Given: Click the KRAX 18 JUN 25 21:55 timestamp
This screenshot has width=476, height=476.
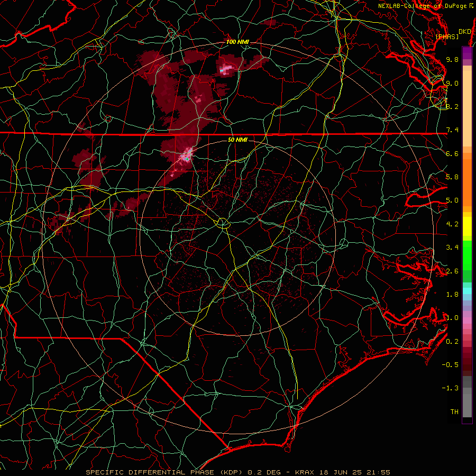Looking at the screenshot, I should tap(342, 472).
